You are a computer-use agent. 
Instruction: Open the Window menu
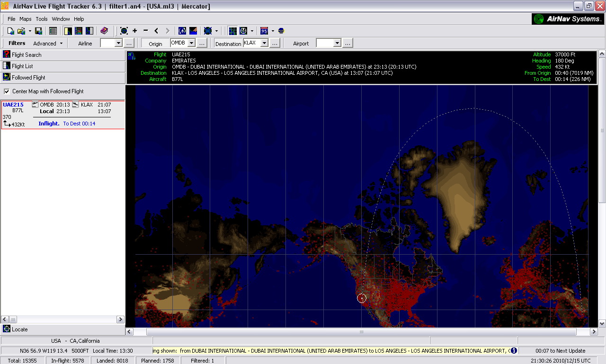(x=61, y=19)
